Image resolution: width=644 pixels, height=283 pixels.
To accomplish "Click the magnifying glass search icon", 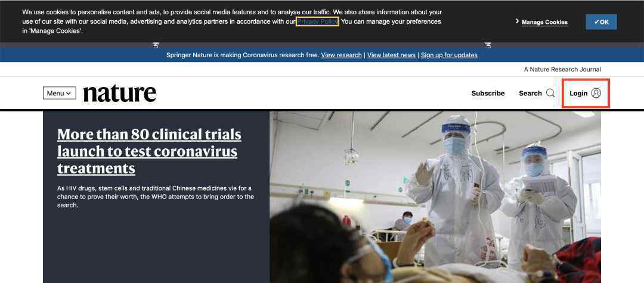I will 550,93.
